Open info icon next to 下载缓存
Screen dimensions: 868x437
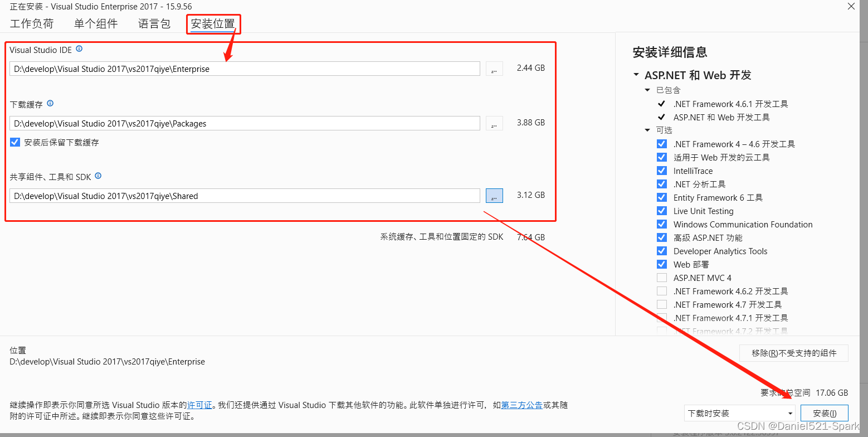50,104
